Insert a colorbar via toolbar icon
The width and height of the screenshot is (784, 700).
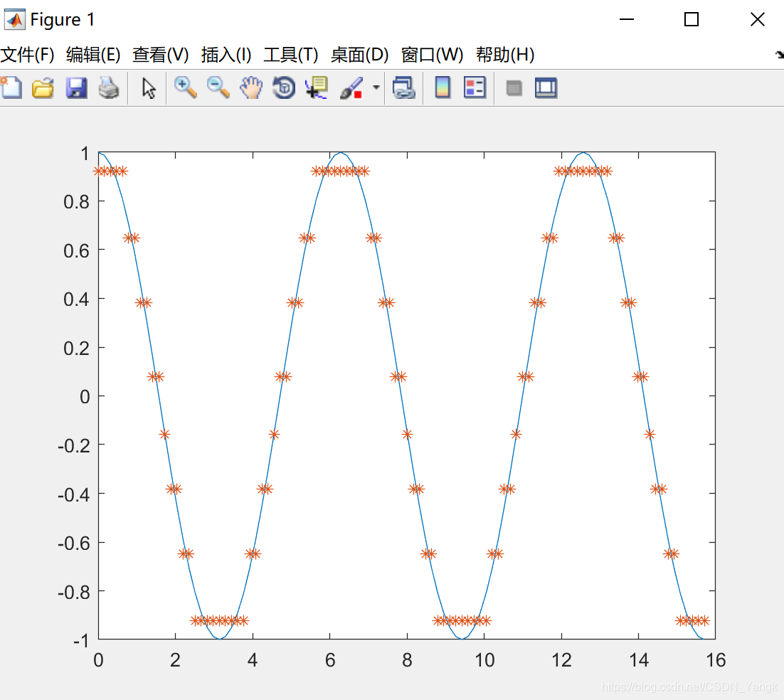tap(443, 88)
